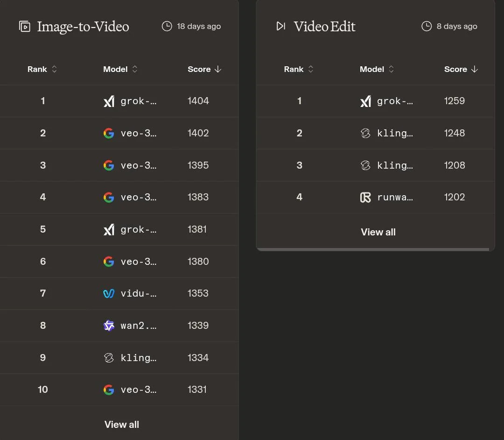Open grok model scoring 1381

tap(139, 230)
